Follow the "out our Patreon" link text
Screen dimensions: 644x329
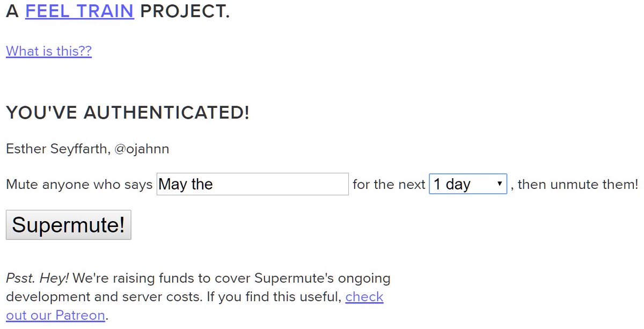point(55,315)
